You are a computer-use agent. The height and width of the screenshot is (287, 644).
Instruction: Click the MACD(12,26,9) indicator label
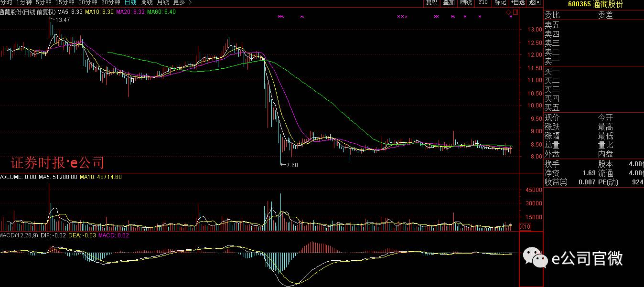(19, 235)
